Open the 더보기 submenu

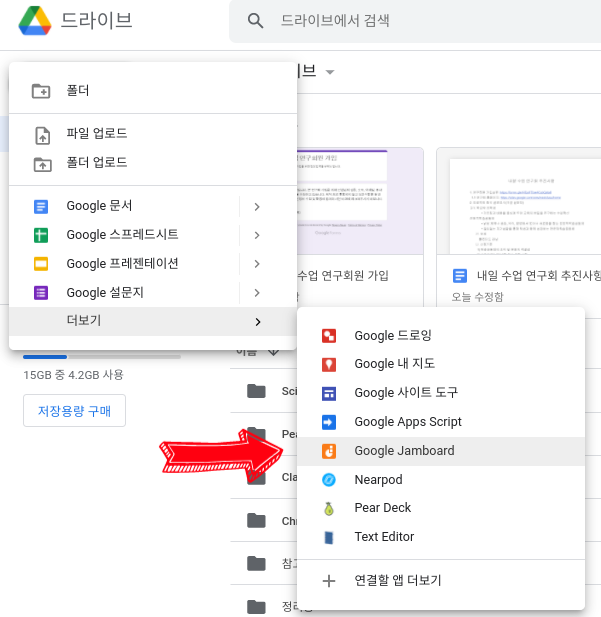tap(153, 321)
